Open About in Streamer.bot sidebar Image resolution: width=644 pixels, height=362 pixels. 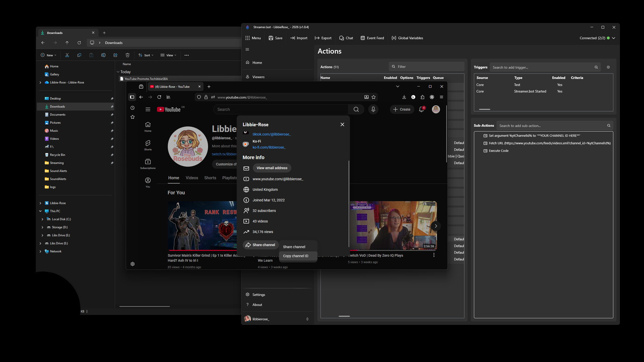click(x=277, y=305)
